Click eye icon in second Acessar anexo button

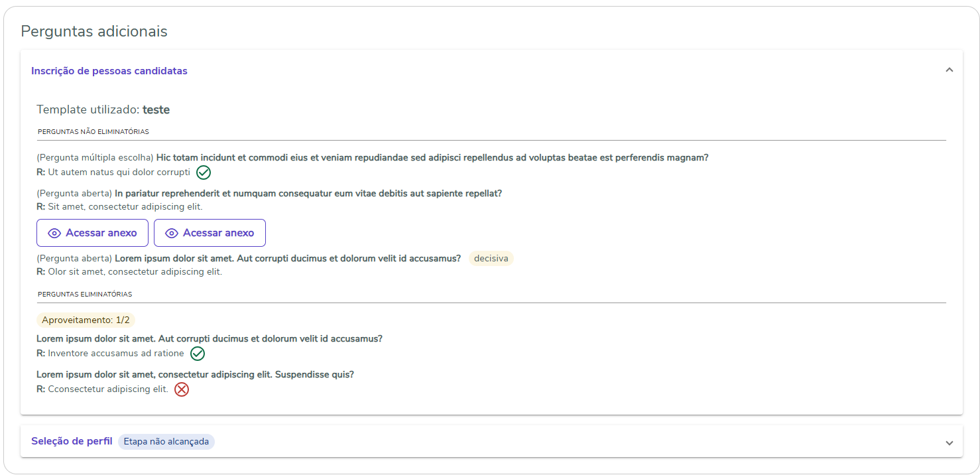pyautogui.click(x=172, y=234)
